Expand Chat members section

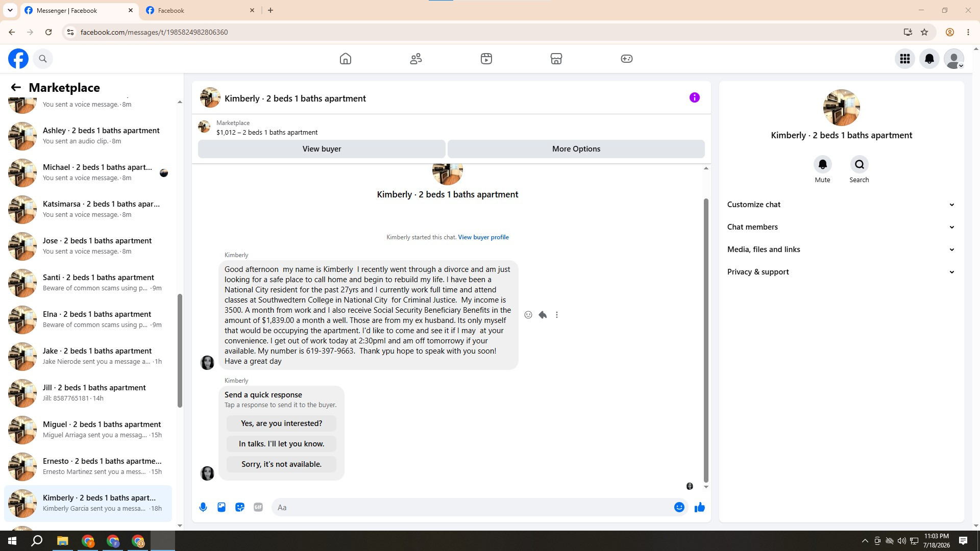[x=842, y=227]
